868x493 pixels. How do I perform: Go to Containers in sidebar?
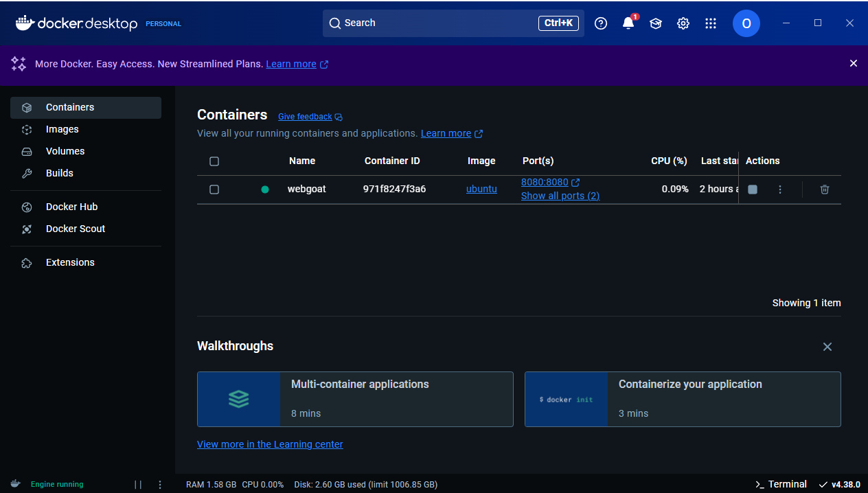pyautogui.click(x=86, y=108)
